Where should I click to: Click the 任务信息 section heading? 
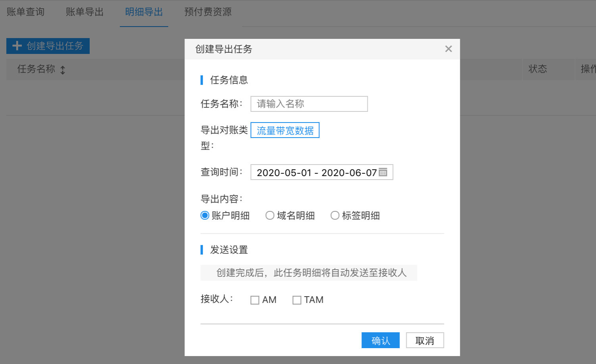tap(229, 80)
